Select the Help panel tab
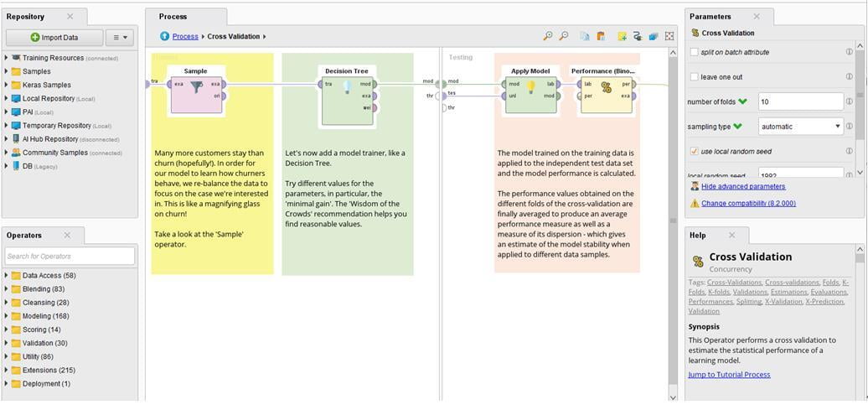Screen dimensions: 868x410 pos(698,236)
